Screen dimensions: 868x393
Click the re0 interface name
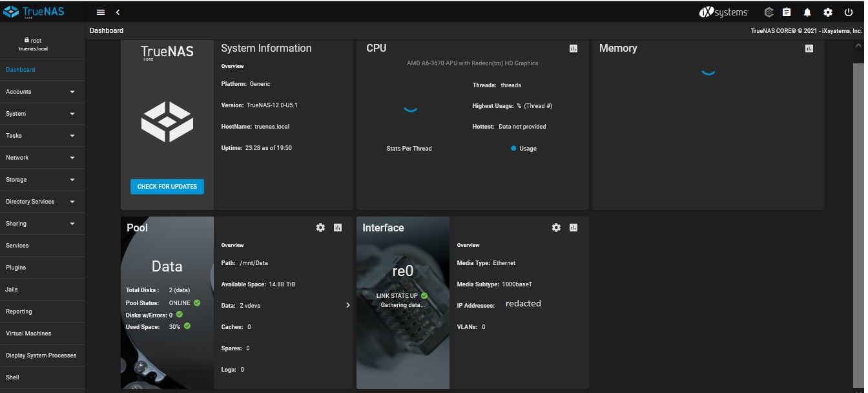(403, 271)
